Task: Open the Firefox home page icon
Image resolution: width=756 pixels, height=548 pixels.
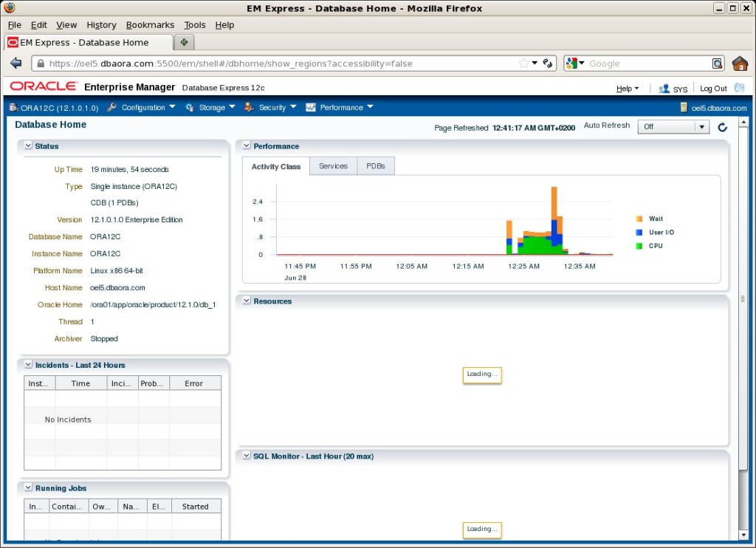Action: pyautogui.click(x=740, y=64)
